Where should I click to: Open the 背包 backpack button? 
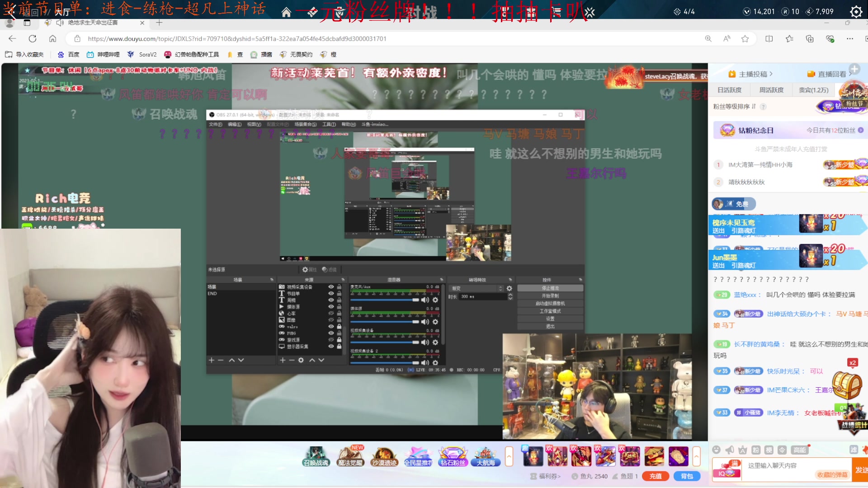(687, 476)
